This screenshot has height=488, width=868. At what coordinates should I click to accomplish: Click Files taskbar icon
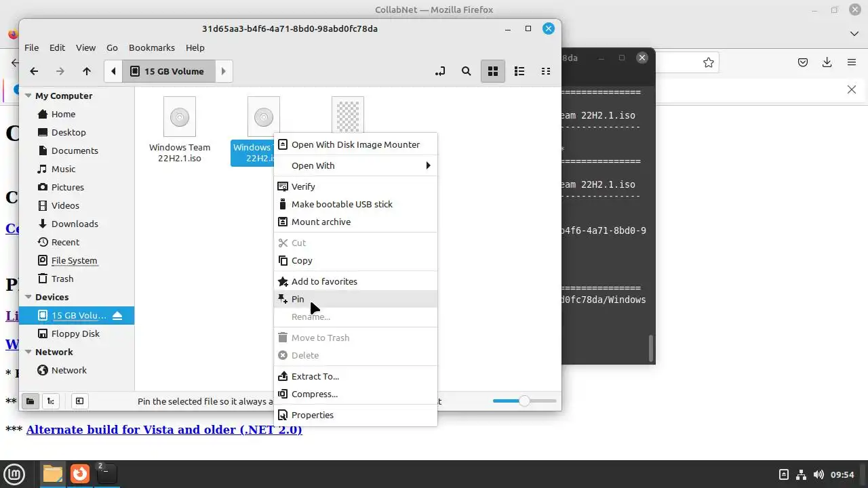(53, 474)
